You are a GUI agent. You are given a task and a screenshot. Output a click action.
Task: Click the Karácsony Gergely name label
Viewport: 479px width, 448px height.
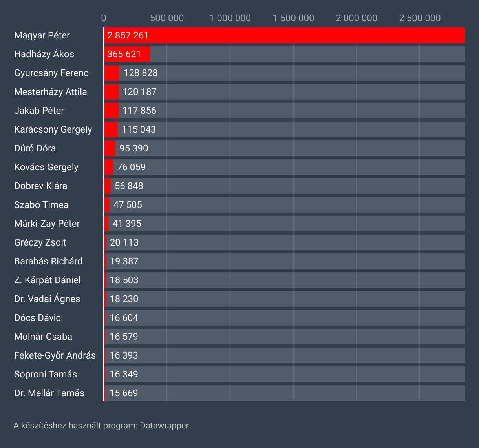[x=53, y=129]
